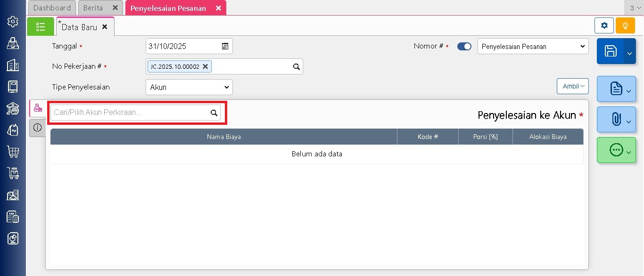
Task: Click the green list view icon
Action: tap(41, 27)
